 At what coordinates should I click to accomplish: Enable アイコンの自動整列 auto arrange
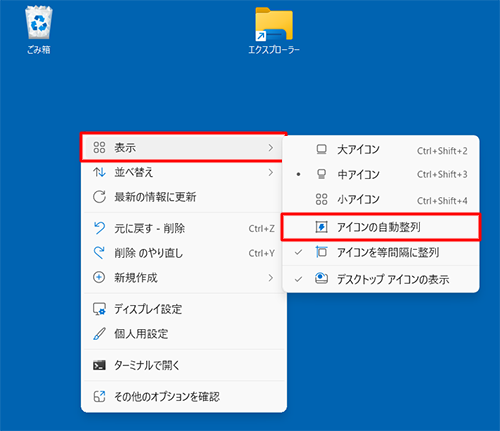coord(381,227)
